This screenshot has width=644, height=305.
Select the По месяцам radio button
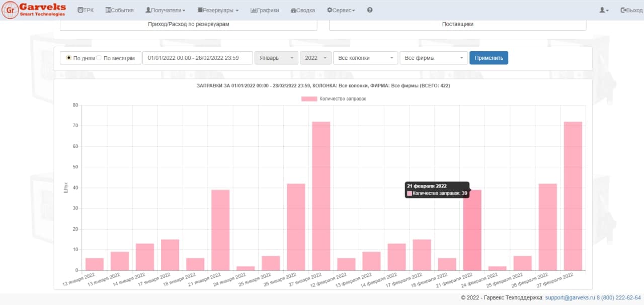(99, 58)
